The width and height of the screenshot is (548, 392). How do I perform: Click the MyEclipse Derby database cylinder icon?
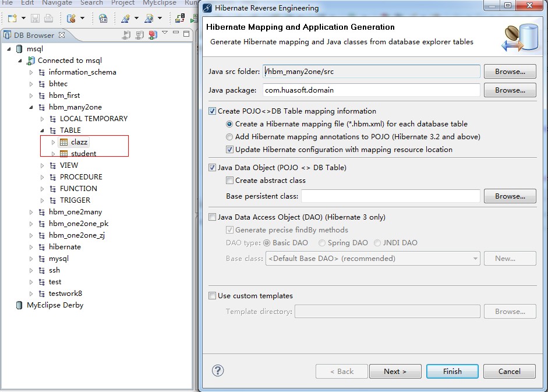click(19, 305)
